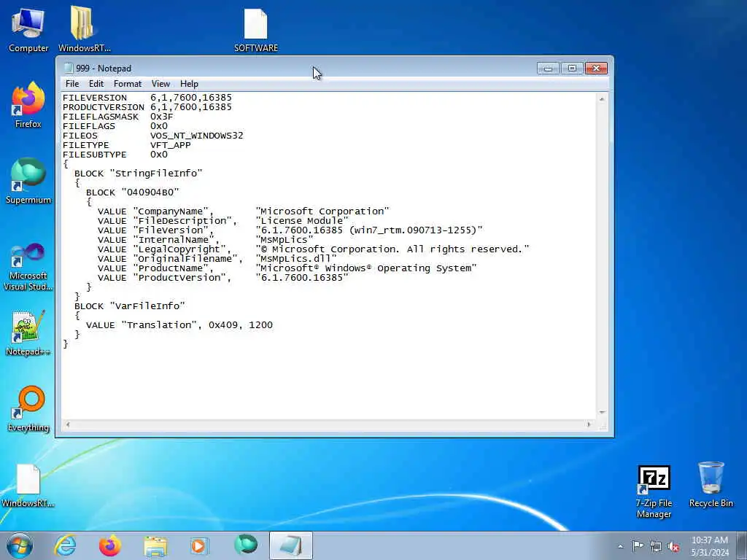
Task: Open the Format menu in Notepad
Action: pyautogui.click(x=128, y=84)
